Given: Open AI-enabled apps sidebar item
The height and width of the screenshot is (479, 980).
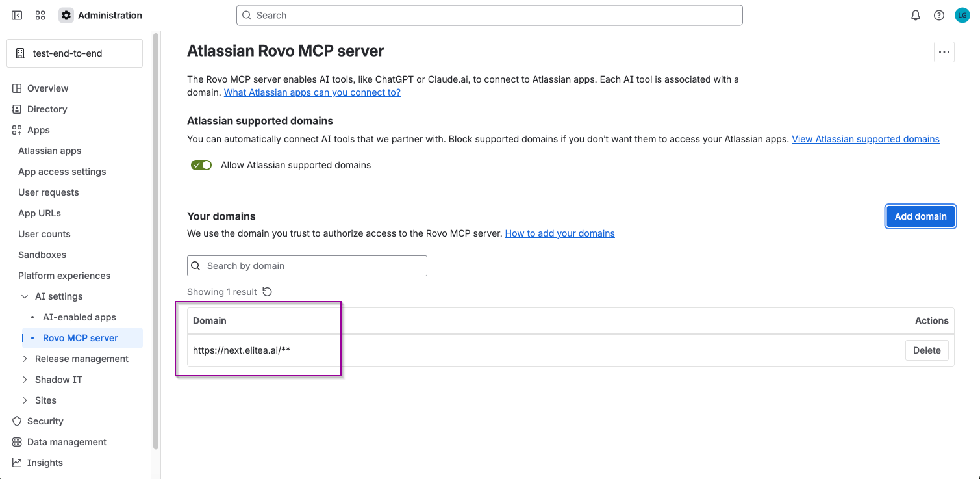Looking at the screenshot, I should pyautogui.click(x=79, y=317).
